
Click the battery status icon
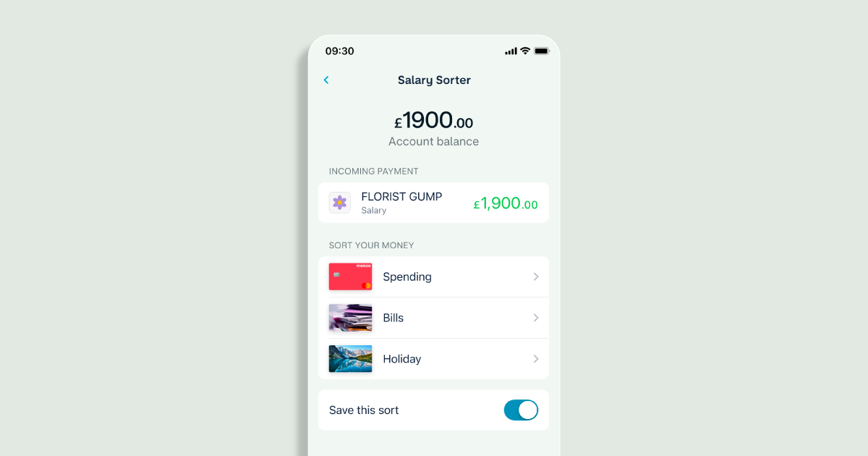click(542, 51)
